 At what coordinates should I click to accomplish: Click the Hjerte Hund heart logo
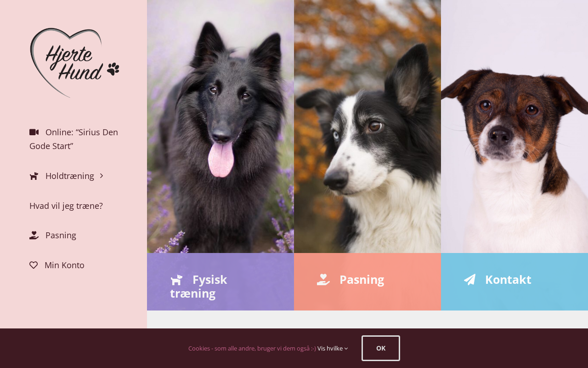(x=74, y=63)
